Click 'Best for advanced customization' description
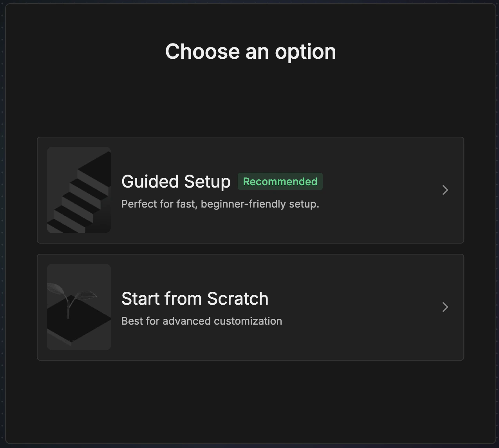Screen dimensions: 499x448 (x=201, y=321)
